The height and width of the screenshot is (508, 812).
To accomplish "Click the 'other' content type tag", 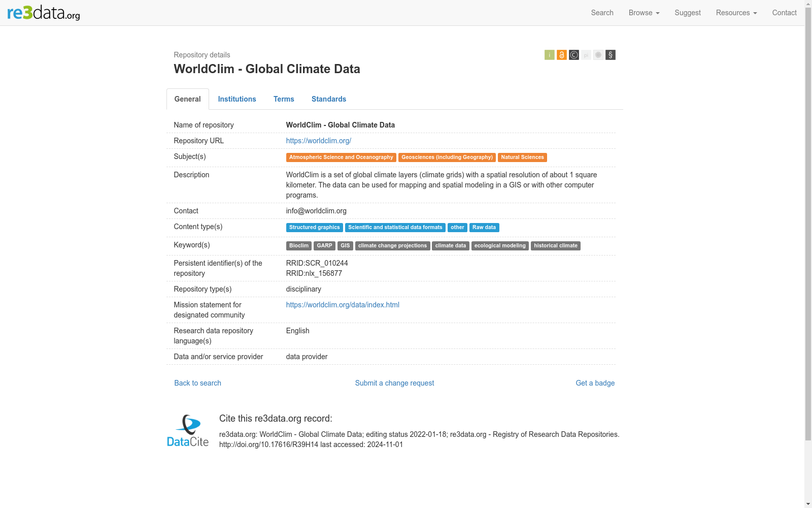I will coord(457,228).
